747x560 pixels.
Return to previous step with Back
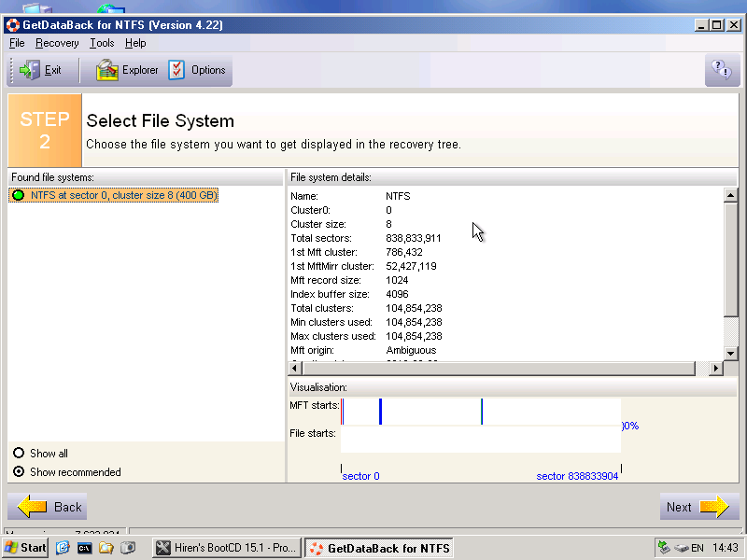click(48, 507)
